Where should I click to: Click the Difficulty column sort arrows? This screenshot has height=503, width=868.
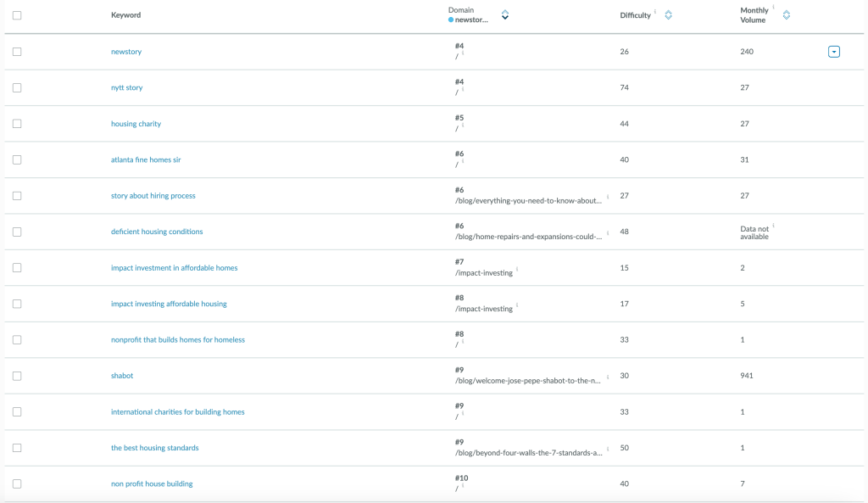point(668,14)
